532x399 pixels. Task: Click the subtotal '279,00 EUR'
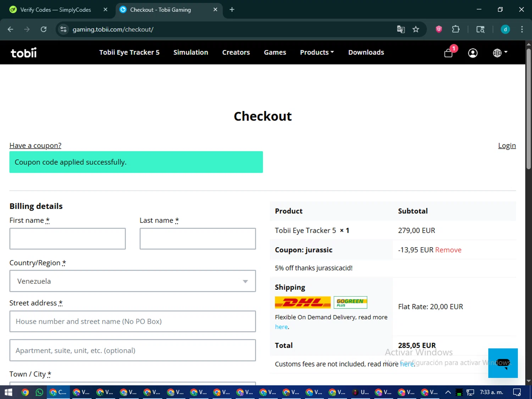[416, 231]
